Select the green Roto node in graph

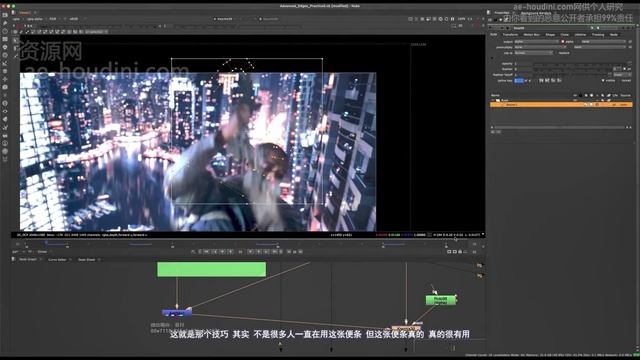pos(440,300)
